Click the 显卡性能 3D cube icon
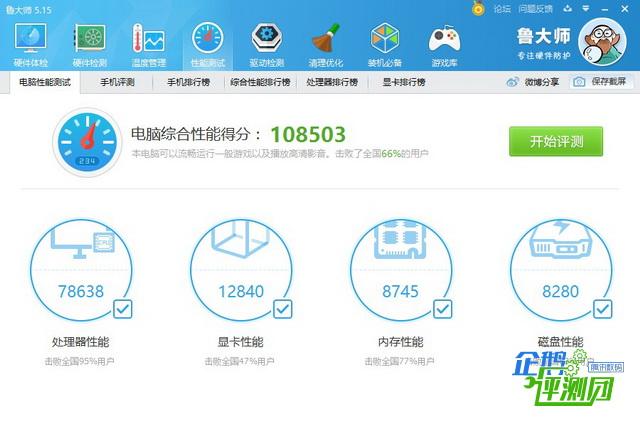This screenshot has width=640, height=427. click(x=240, y=239)
